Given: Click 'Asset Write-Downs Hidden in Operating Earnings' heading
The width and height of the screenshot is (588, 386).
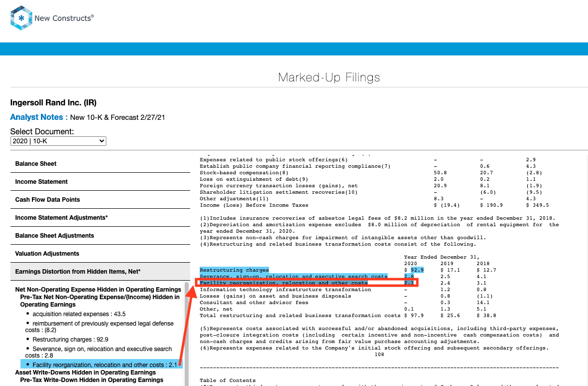Looking at the screenshot, I should (85, 373).
